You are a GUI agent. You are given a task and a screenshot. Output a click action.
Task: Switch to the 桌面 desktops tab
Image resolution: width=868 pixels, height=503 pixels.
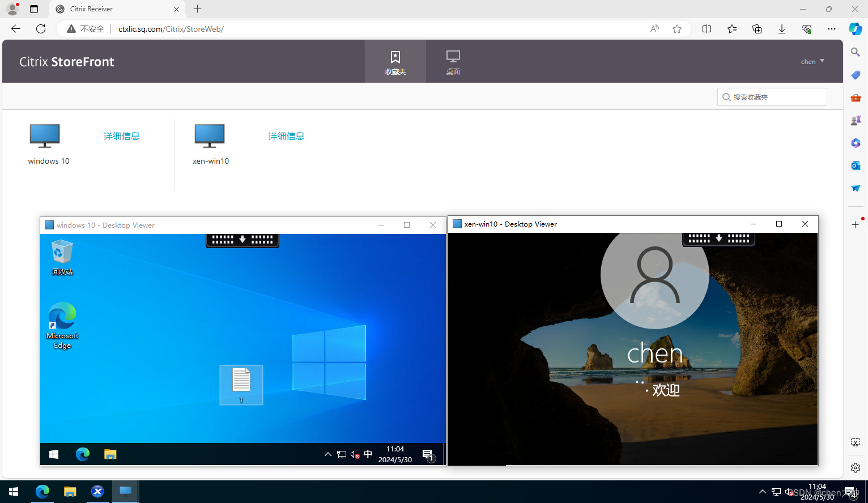453,61
